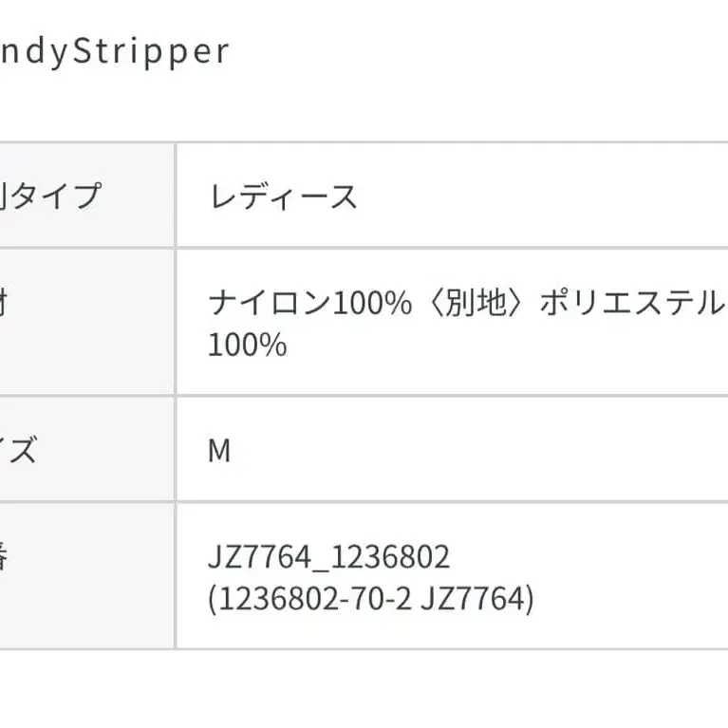Click the レディース value cell
This screenshot has width=728, height=728.
click(x=452, y=196)
